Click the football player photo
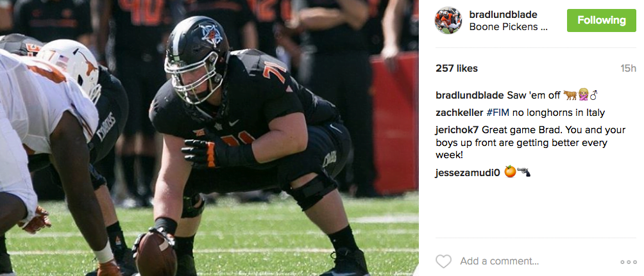This screenshot has width=644, height=276. coord(209,138)
